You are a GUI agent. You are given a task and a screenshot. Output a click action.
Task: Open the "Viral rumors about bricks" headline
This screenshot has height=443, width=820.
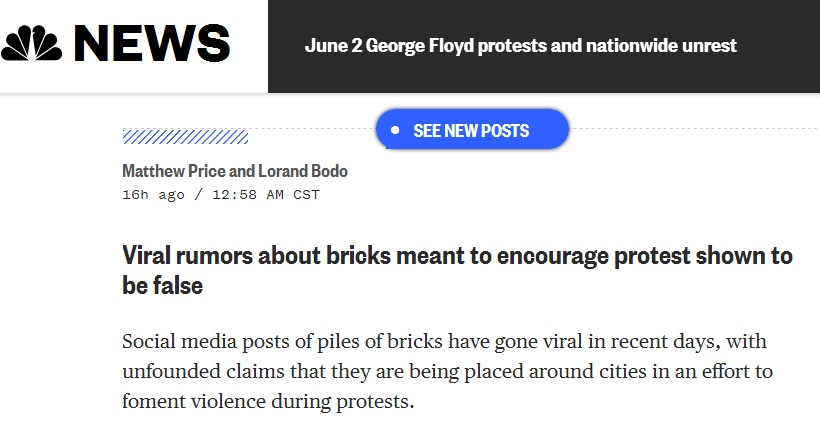[457, 255]
